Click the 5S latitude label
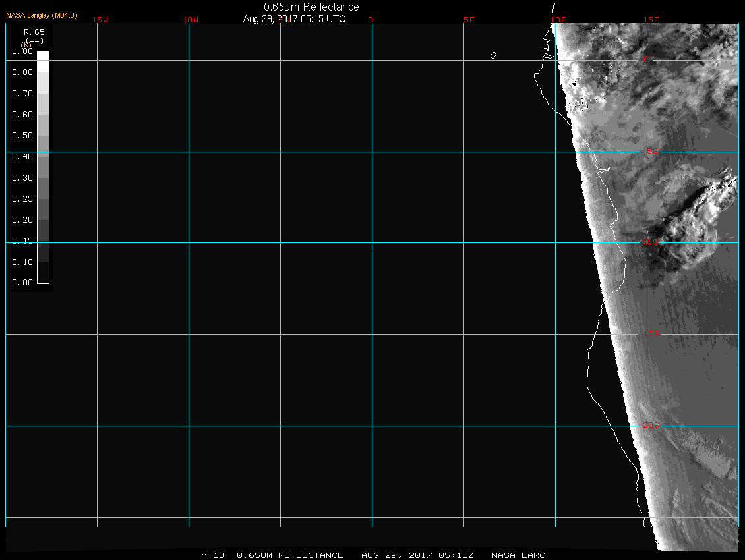This screenshot has width=745, height=560. pyautogui.click(x=652, y=152)
